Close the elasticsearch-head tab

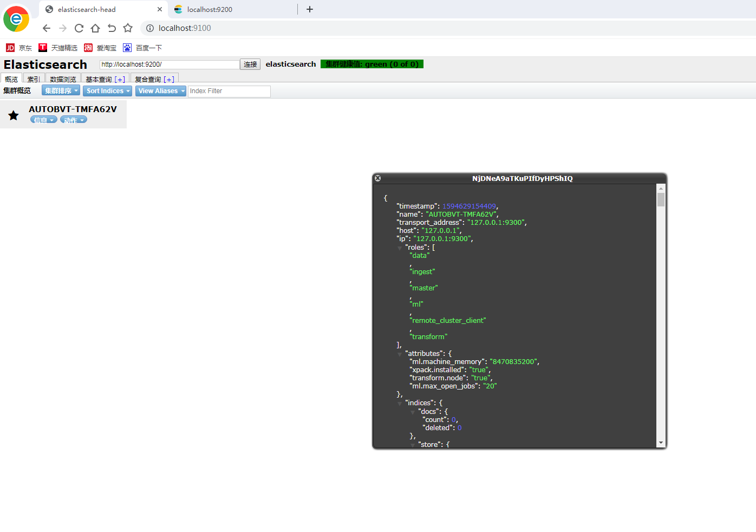pyautogui.click(x=160, y=9)
